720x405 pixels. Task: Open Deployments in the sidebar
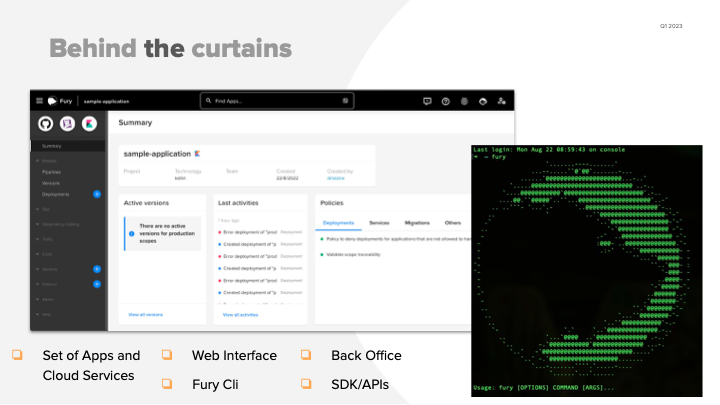click(x=56, y=194)
